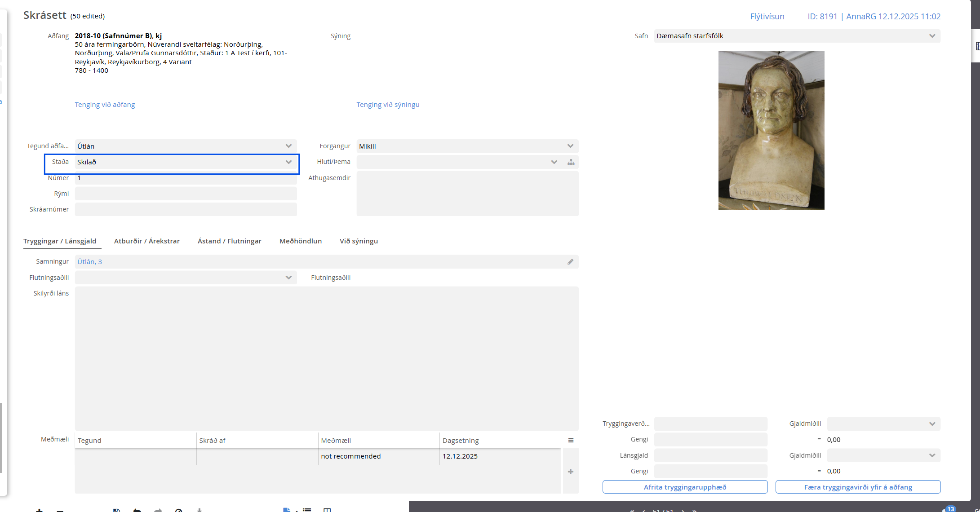Click the save disk icon in bottom toolbar

(x=116, y=510)
